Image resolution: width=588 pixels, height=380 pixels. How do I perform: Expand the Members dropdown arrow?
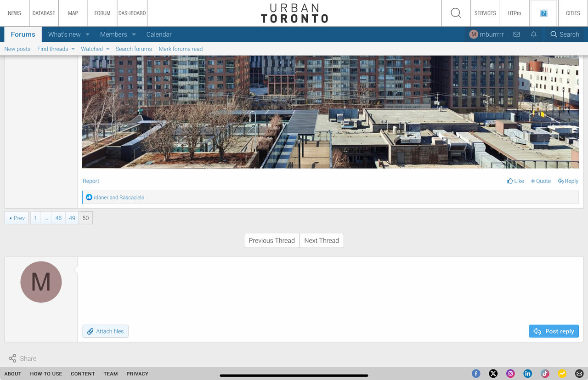pos(134,34)
